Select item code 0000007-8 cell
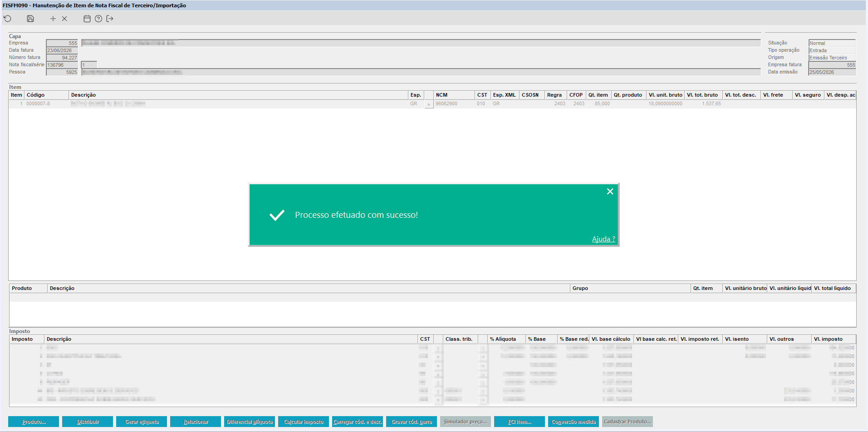This screenshot has width=868, height=432. pyautogui.click(x=47, y=103)
